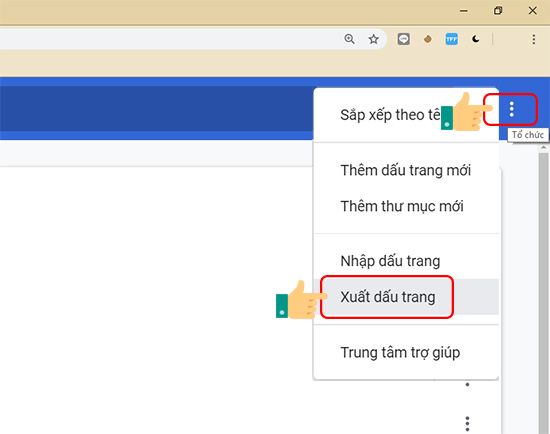Open Chrome's three-dot main menu
The height and width of the screenshot is (434, 550).
pos(534,39)
